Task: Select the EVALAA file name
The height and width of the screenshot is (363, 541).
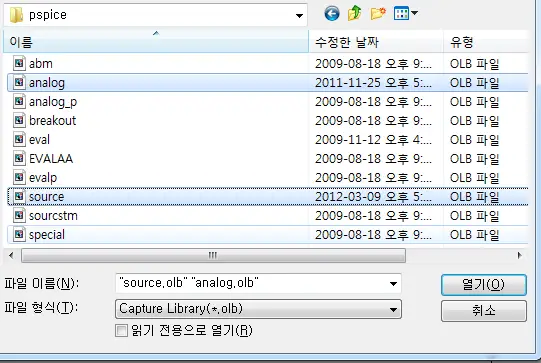Action: point(51,159)
